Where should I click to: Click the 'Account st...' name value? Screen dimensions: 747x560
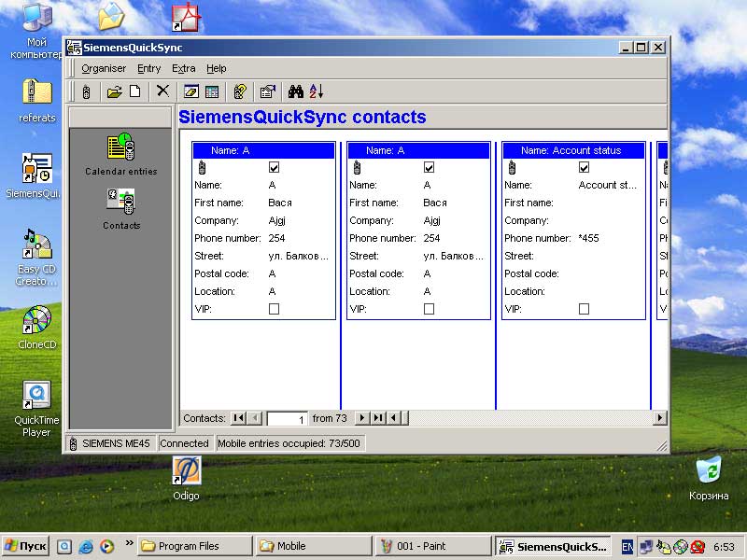pyautogui.click(x=608, y=185)
